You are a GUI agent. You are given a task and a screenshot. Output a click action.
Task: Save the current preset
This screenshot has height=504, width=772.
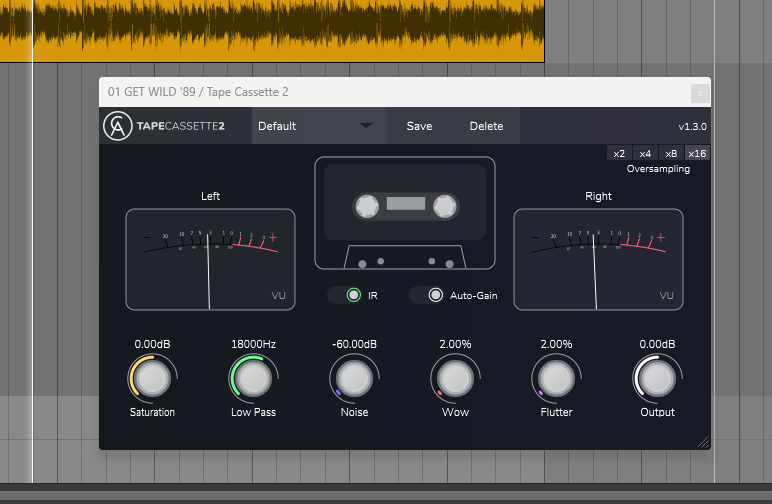(419, 126)
